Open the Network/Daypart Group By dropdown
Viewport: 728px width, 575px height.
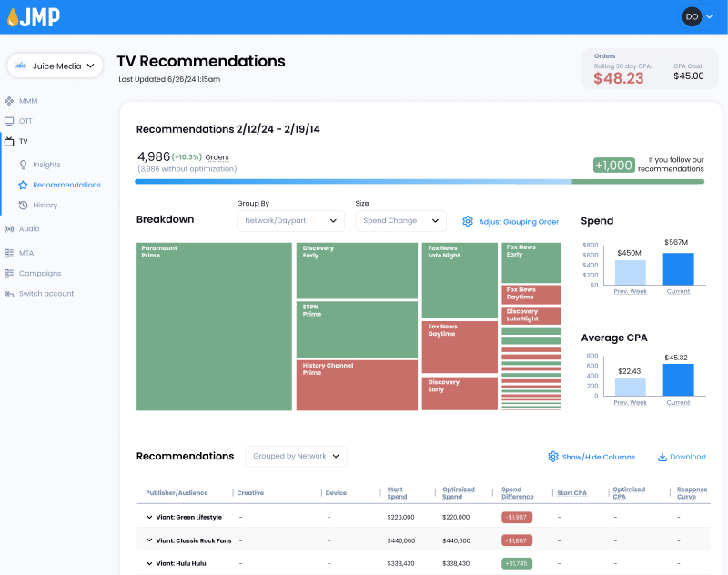point(290,221)
